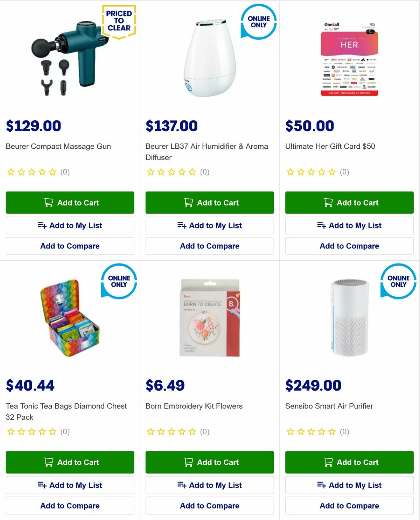
Task: Add the Sensibo Smart Air Purifier to Compare
Action: click(349, 506)
